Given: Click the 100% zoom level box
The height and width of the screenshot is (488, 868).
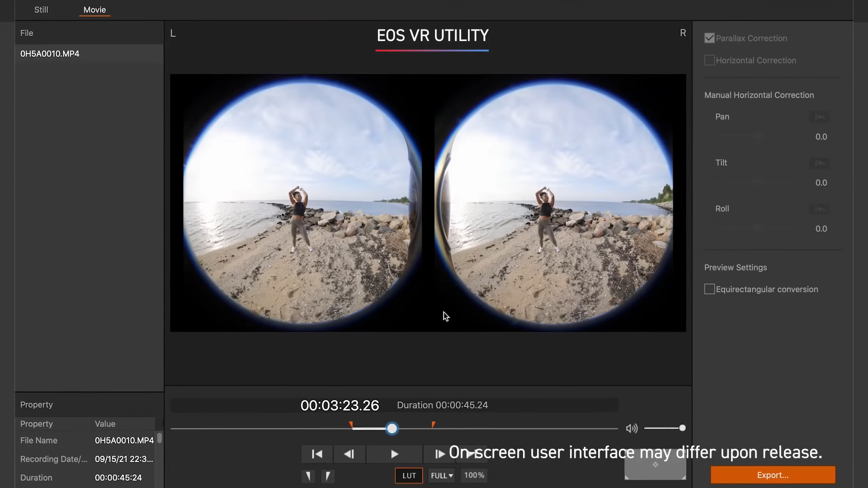Looking at the screenshot, I should click(x=474, y=475).
